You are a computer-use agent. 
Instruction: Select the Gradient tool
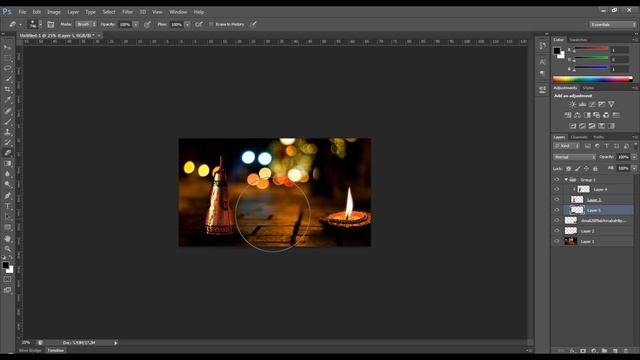coord(7,163)
